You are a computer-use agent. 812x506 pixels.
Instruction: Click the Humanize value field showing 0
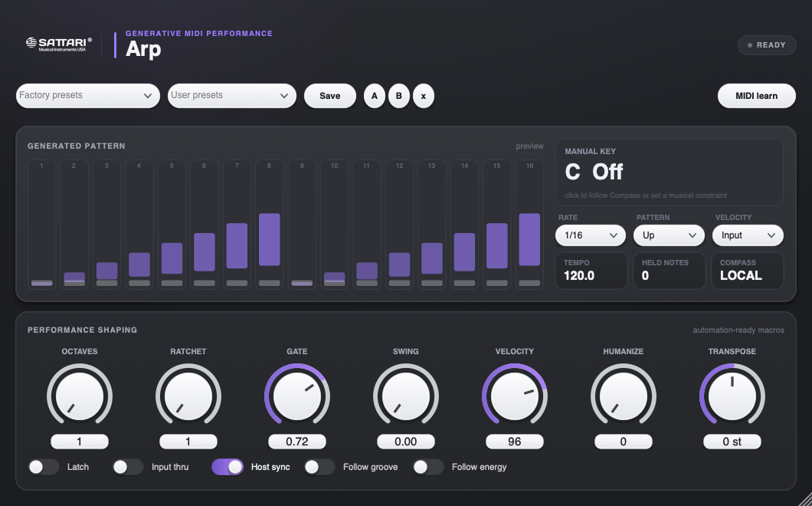click(x=624, y=442)
